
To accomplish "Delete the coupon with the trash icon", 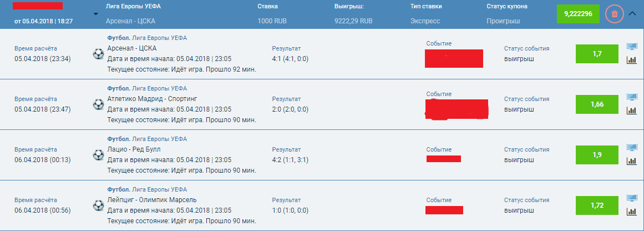I will click(614, 14).
